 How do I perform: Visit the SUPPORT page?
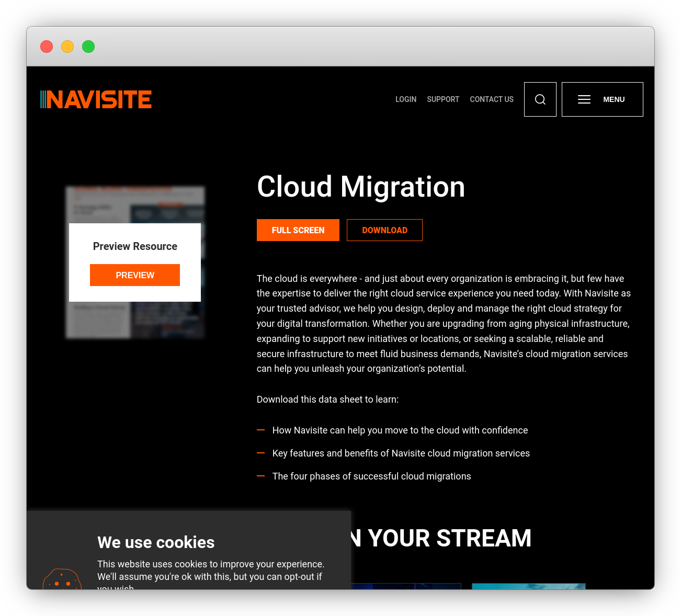443,99
